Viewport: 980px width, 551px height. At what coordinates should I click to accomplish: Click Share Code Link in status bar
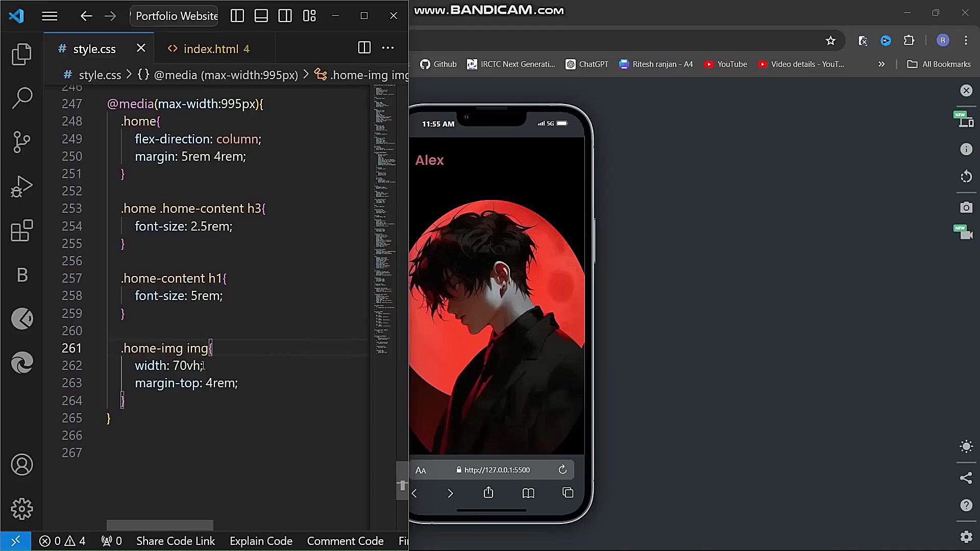coord(176,541)
